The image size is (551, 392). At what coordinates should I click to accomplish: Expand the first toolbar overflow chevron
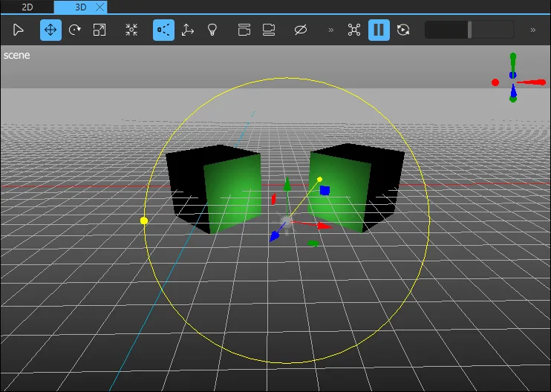pyautogui.click(x=330, y=30)
